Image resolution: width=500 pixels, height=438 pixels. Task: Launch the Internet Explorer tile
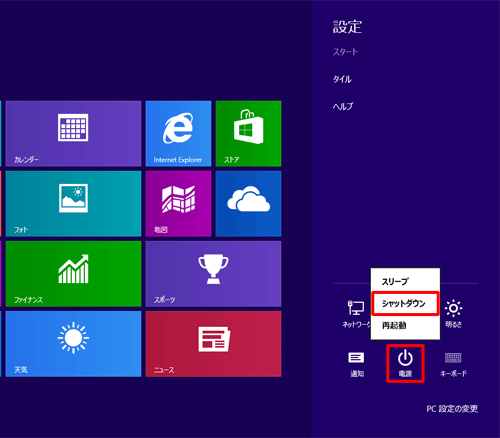pyautogui.click(x=178, y=133)
